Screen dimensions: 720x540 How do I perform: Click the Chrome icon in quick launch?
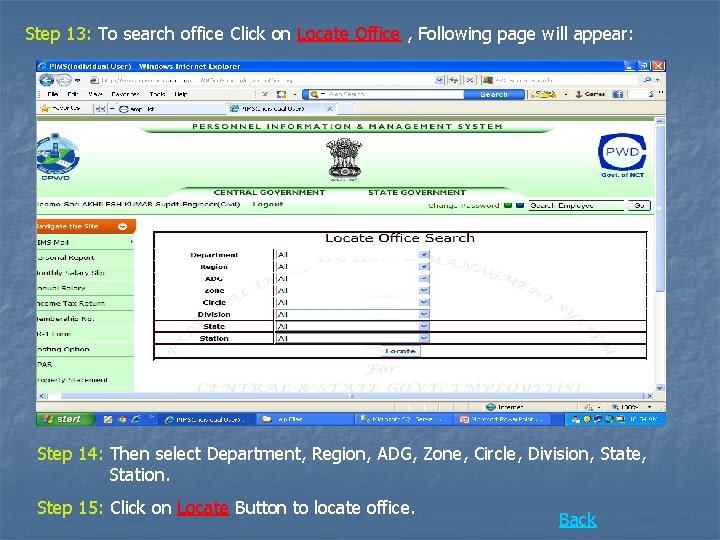pos(122,419)
